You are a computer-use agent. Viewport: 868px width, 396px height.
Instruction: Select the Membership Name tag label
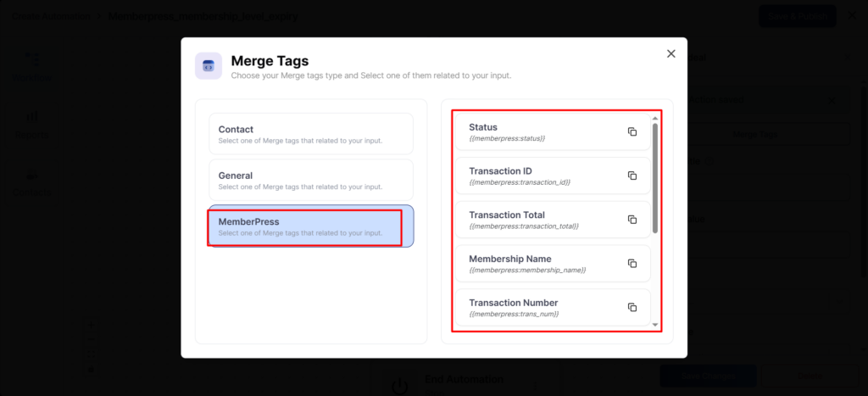(x=509, y=259)
